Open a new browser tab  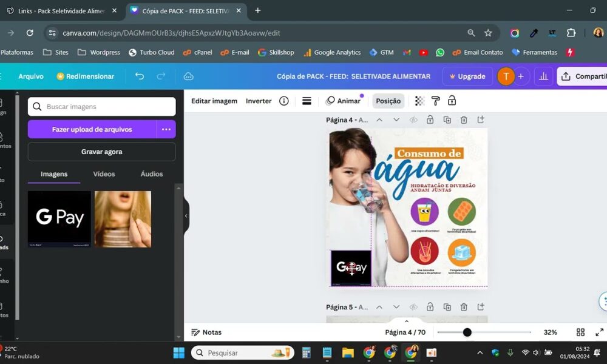(258, 10)
